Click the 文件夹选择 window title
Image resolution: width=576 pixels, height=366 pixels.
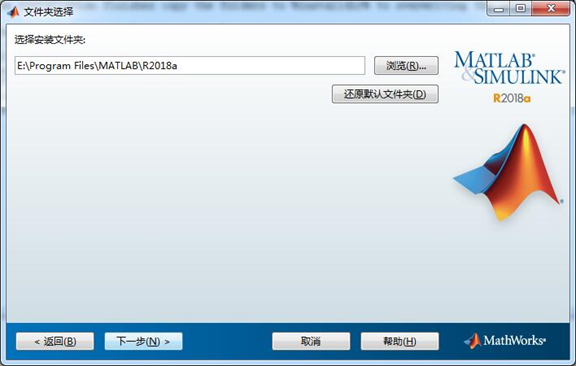click(x=48, y=12)
